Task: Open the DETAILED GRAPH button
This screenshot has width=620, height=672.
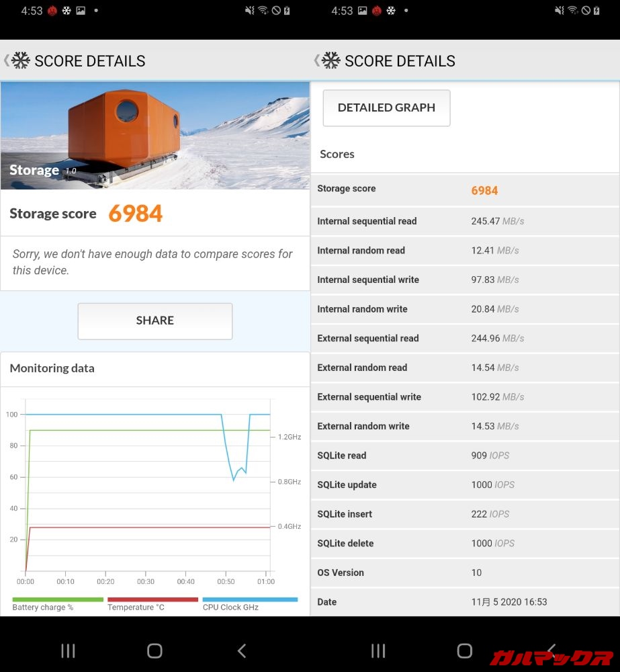Action: coord(386,108)
